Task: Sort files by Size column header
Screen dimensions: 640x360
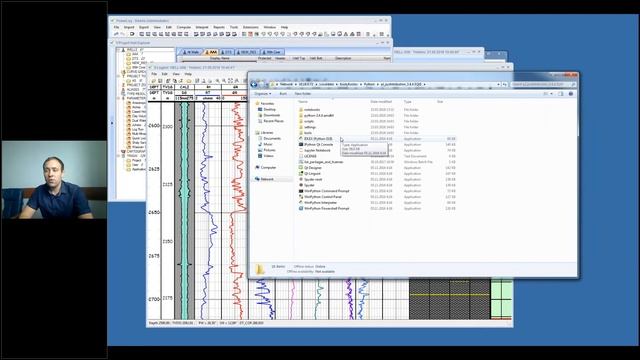Action: pos(440,102)
